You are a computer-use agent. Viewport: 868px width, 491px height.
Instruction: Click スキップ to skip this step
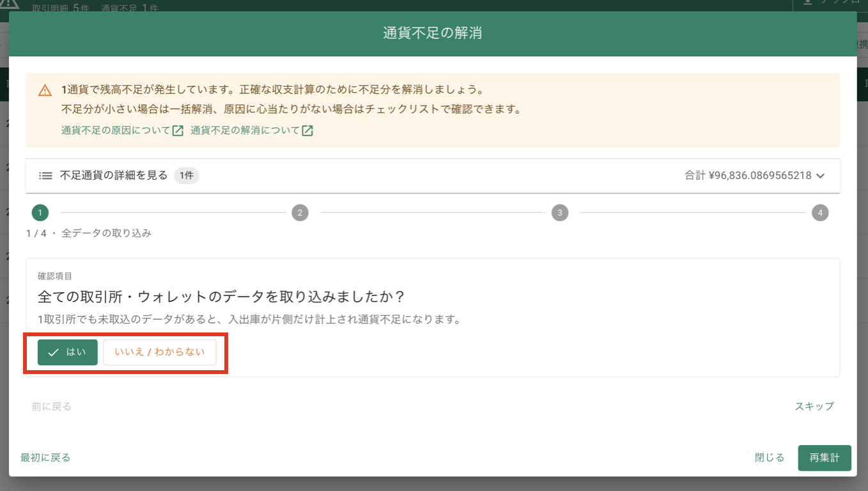814,406
